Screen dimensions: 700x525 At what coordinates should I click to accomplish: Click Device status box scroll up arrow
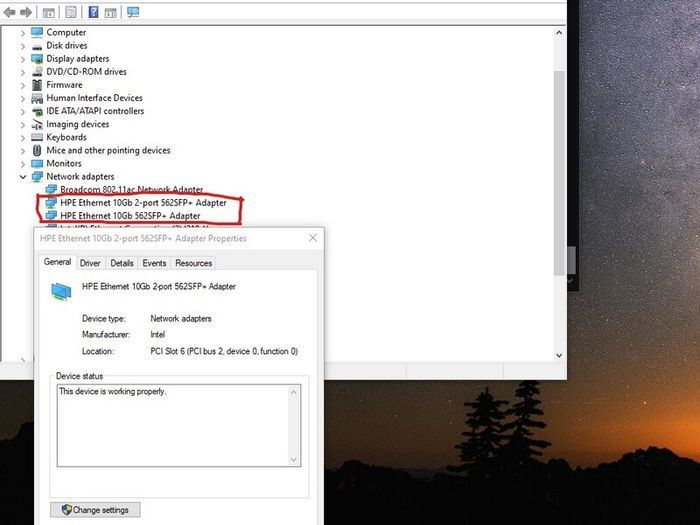coord(293,392)
